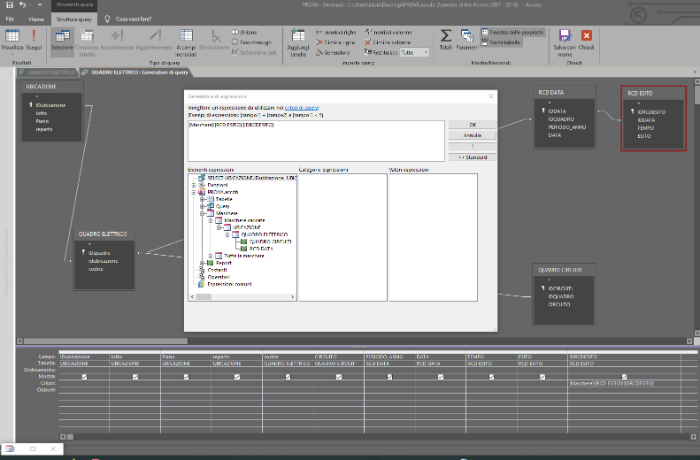This screenshot has width=700, height=460.
Task: Uncheck Mostra for the IDRCDESITO column
Action: pyautogui.click(x=625, y=377)
